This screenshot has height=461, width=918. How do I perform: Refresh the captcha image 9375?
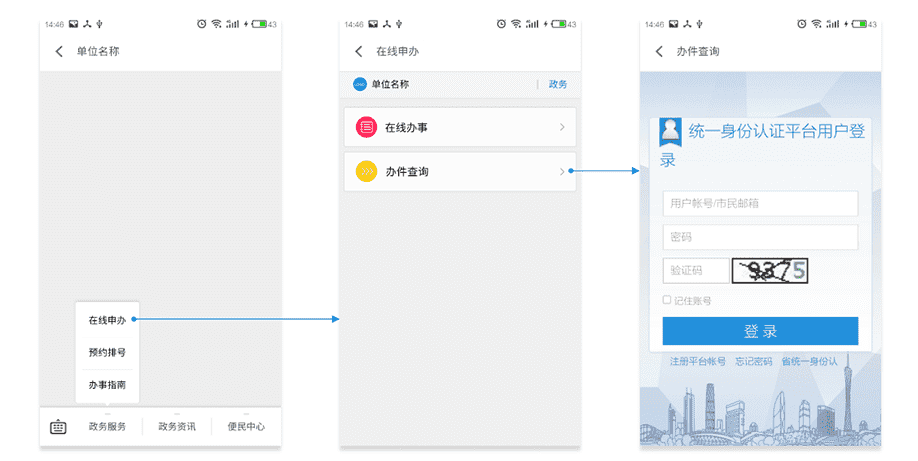[769, 270]
